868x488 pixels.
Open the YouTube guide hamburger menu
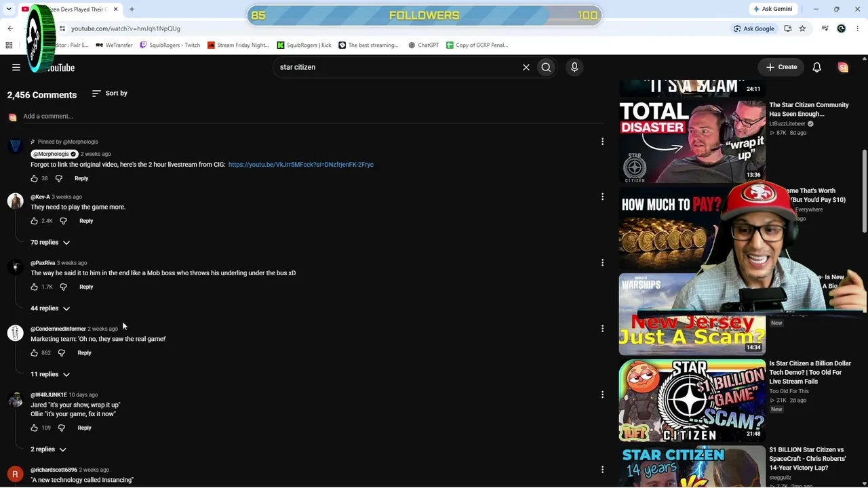pos(16,67)
